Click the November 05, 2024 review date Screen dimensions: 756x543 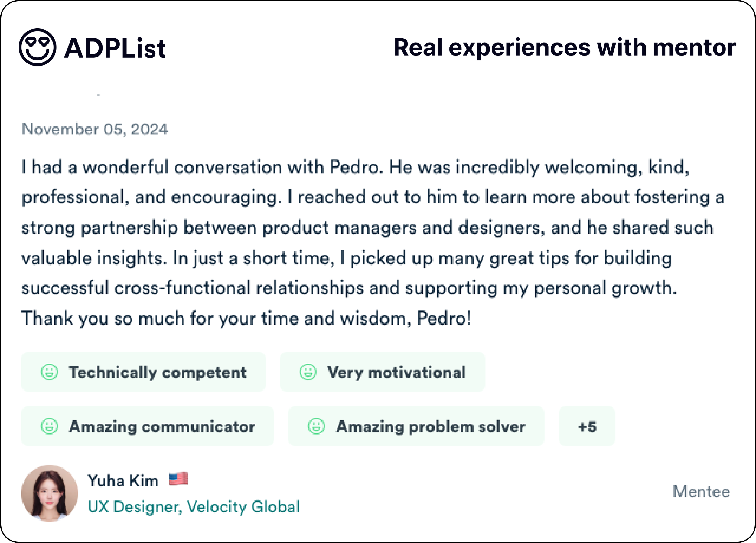(x=95, y=129)
